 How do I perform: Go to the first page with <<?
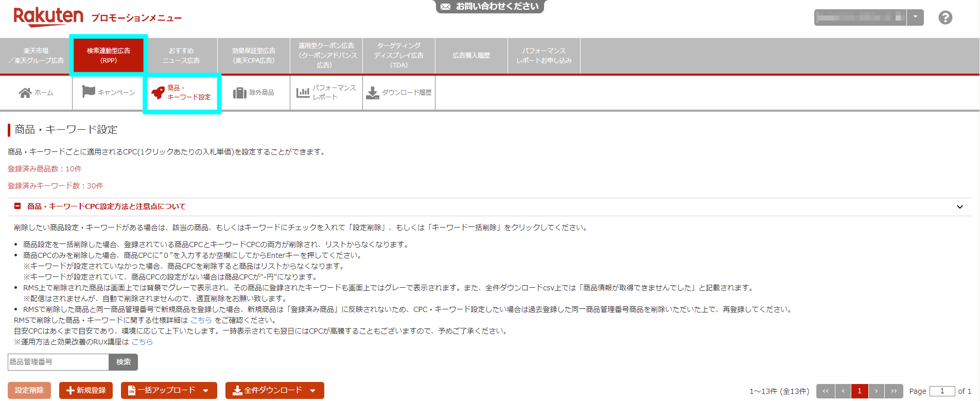826,391
